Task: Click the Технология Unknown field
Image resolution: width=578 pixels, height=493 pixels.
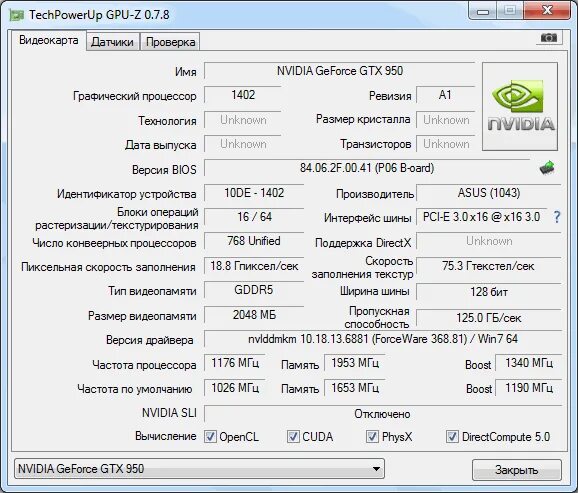Action: click(x=243, y=120)
